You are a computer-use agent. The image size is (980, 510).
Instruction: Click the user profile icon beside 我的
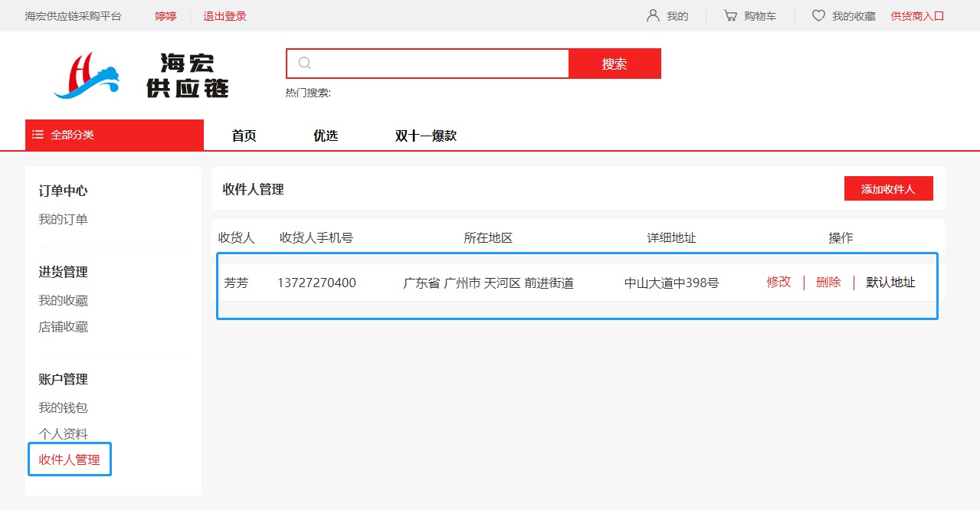[x=653, y=15]
